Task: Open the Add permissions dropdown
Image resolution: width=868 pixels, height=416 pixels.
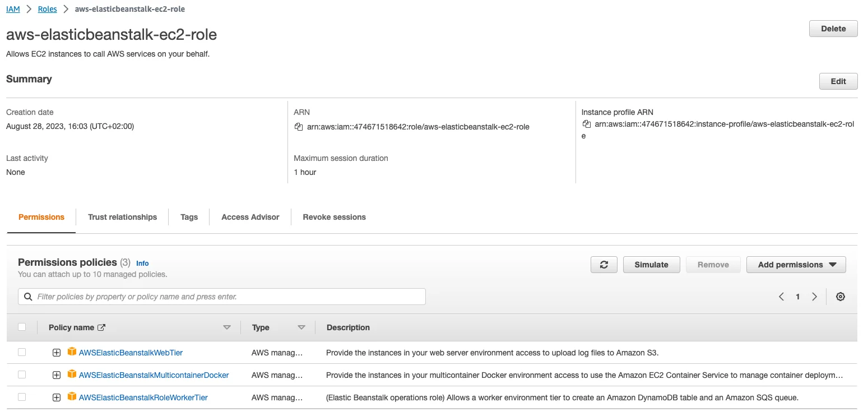Action: (x=796, y=265)
